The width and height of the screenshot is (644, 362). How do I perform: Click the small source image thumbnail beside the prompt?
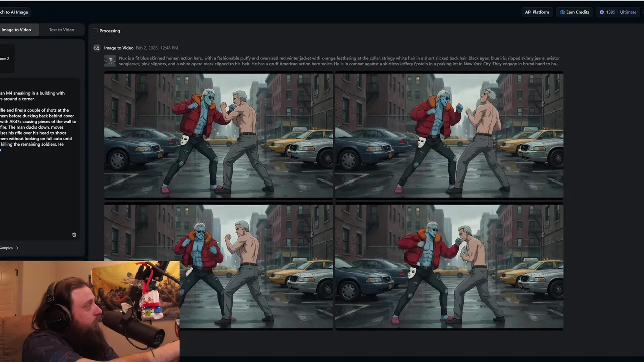pyautogui.click(x=110, y=61)
